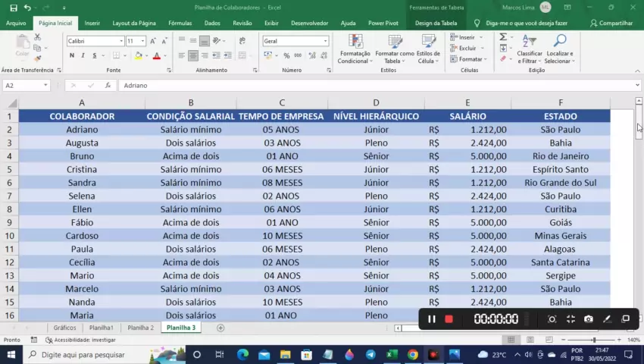644x364 pixels.
Task: Click the Windows search box on taskbar
Action: pyautogui.click(x=83, y=354)
